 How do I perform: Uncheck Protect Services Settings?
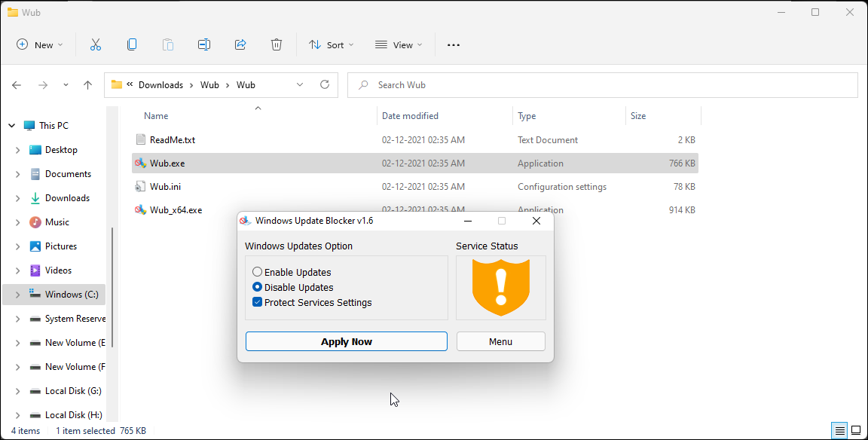coord(257,302)
